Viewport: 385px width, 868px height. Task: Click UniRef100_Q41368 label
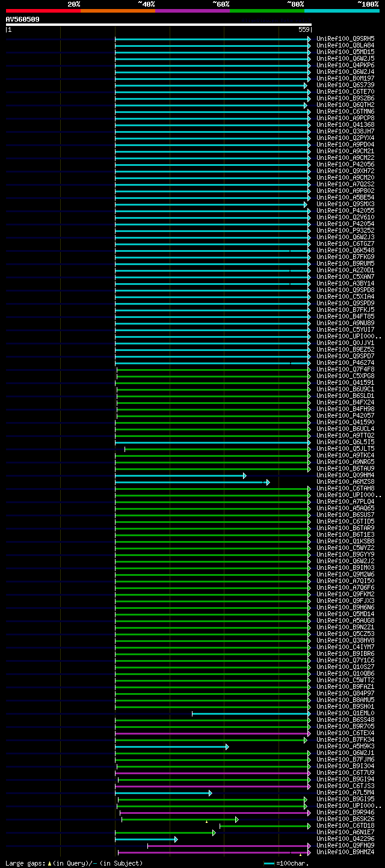tap(345, 124)
